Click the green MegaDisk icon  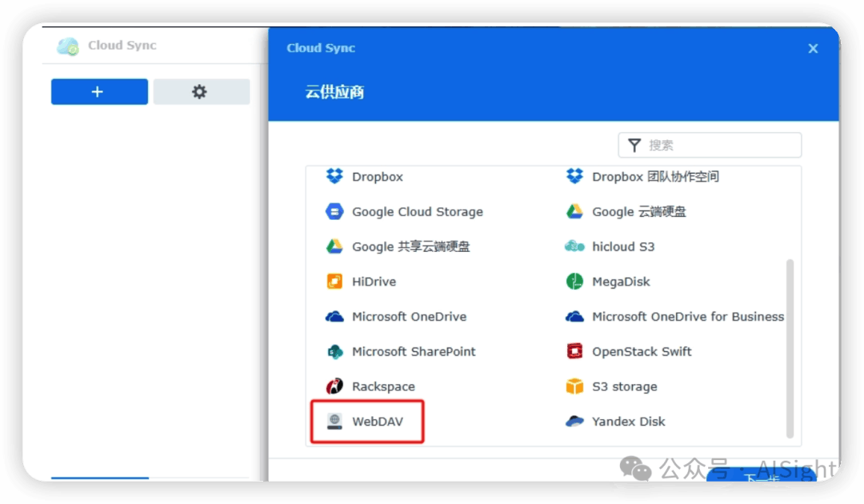pyautogui.click(x=574, y=282)
